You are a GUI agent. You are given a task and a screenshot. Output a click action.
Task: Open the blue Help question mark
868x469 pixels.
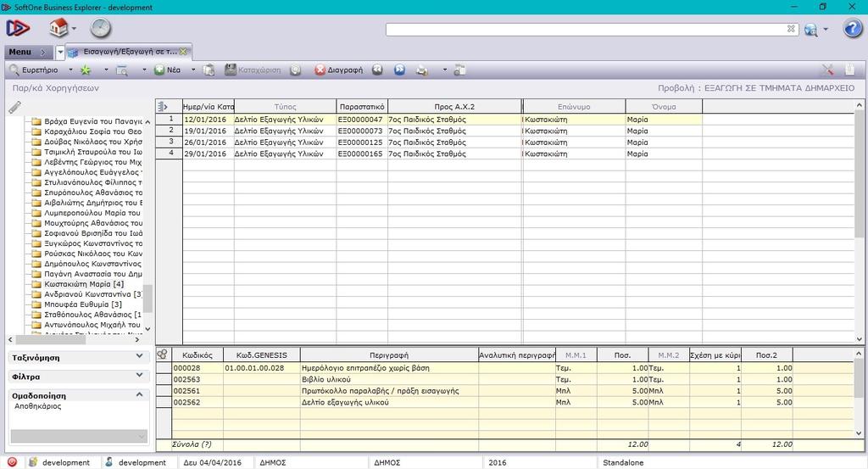click(852, 28)
